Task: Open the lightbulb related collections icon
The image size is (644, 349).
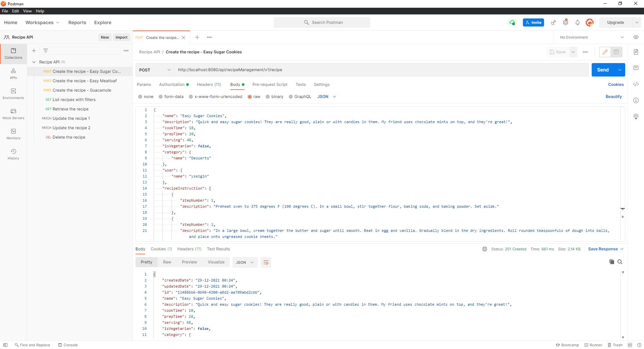Action: [636, 116]
